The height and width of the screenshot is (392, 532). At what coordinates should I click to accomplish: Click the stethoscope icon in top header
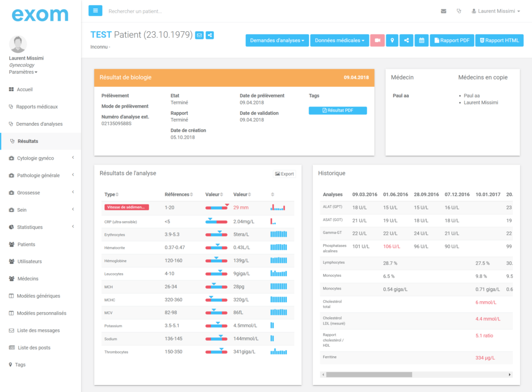coord(458,11)
